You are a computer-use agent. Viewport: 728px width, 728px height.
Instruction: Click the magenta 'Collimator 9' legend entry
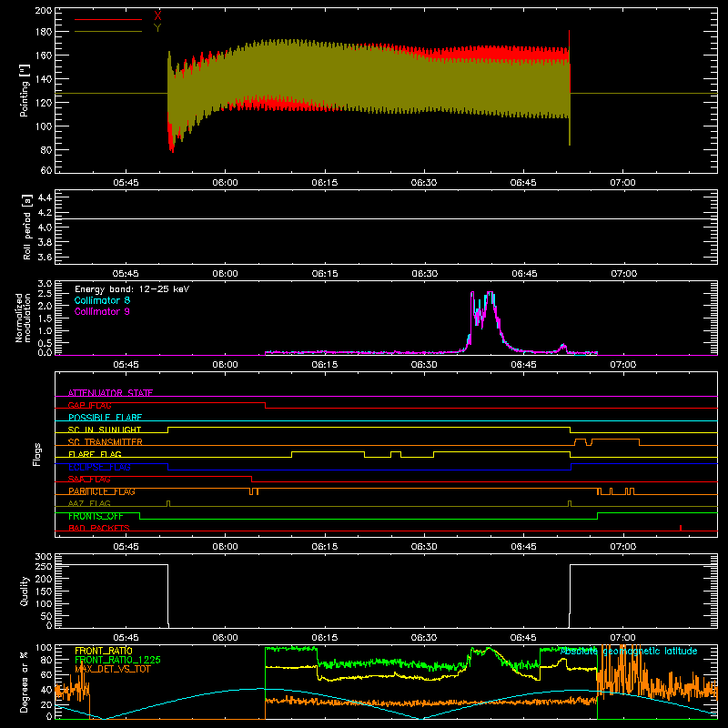102,311
